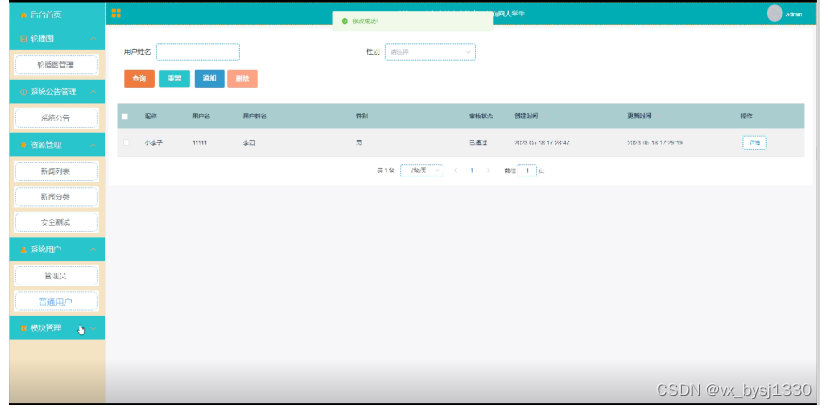Click the admin avatar at top right
The image size is (827, 409).
point(774,13)
